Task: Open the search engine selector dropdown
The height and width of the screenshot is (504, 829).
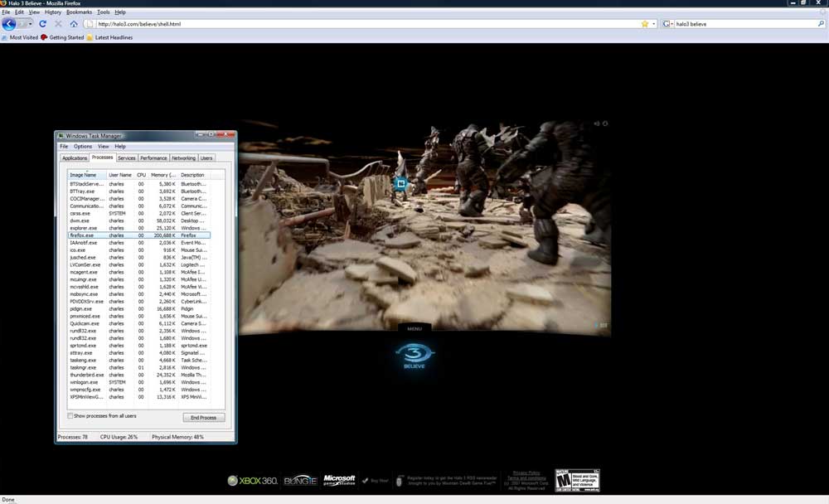Action: 667,24
